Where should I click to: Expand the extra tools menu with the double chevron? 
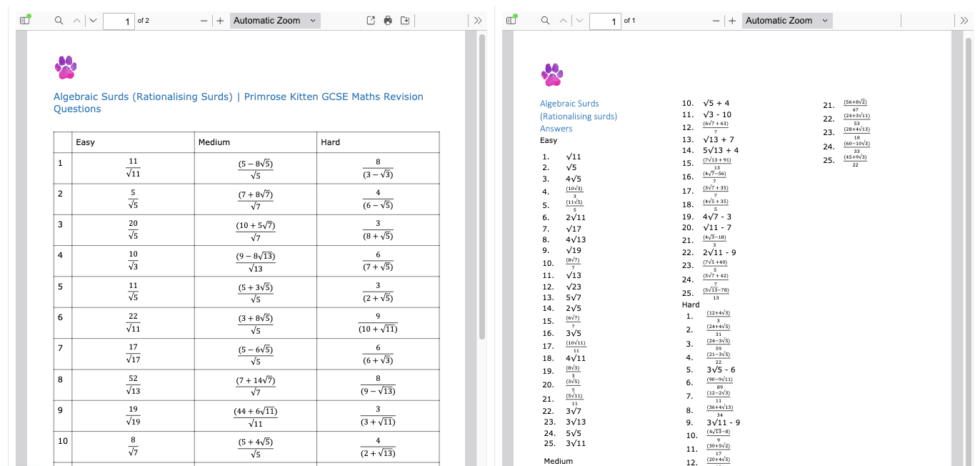[478, 20]
